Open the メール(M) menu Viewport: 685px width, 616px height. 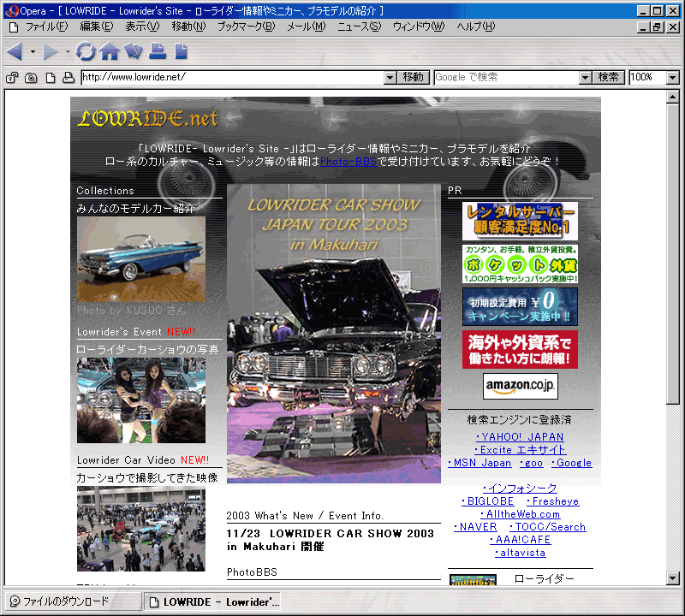pyautogui.click(x=307, y=27)
